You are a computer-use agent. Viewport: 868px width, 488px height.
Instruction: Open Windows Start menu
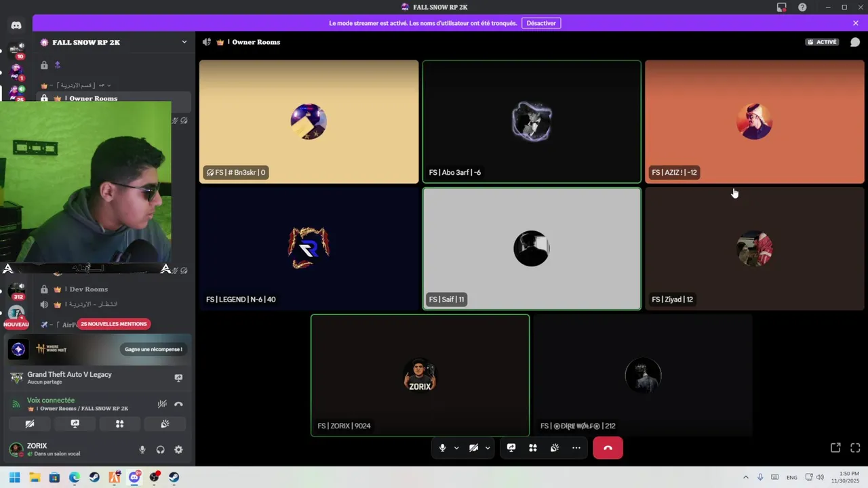(x=14, y=477)
